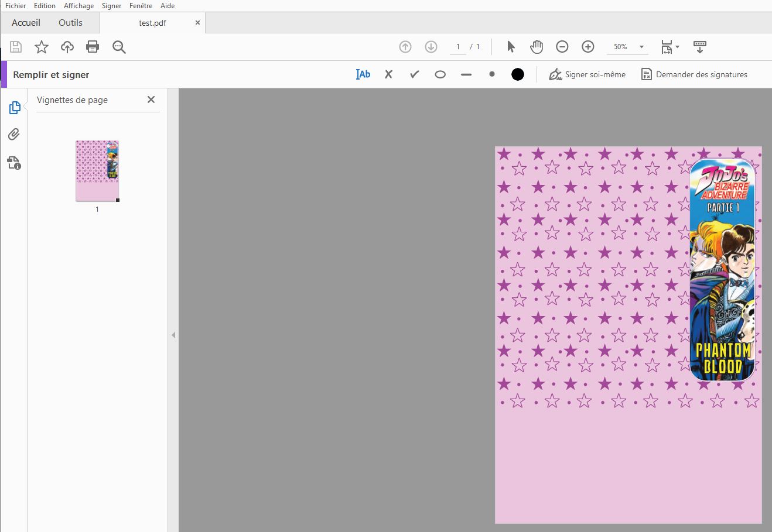Screen dimensions: 772x532
Task: Click the JoJo bookmark image on page
Action: (x=722, y=270)
